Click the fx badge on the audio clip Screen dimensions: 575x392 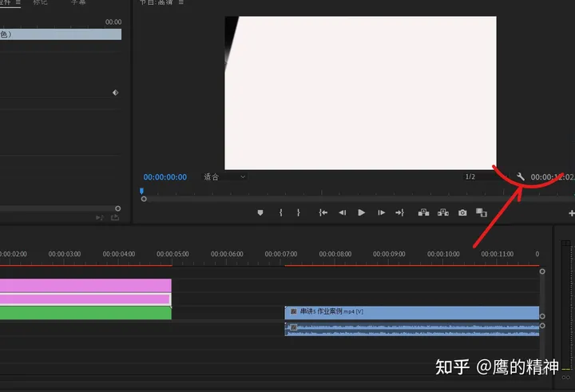coord(293,327)
